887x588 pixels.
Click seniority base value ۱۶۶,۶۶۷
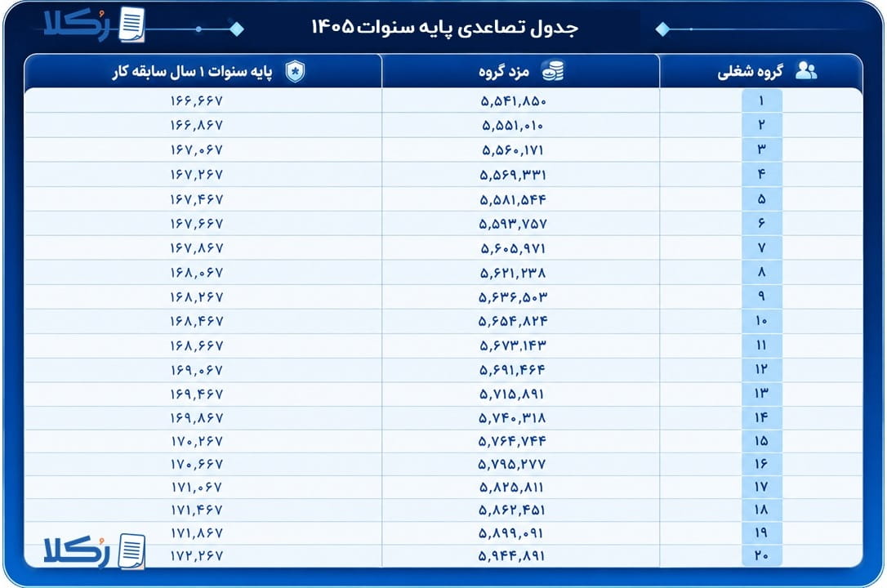[x=197, y=100]
